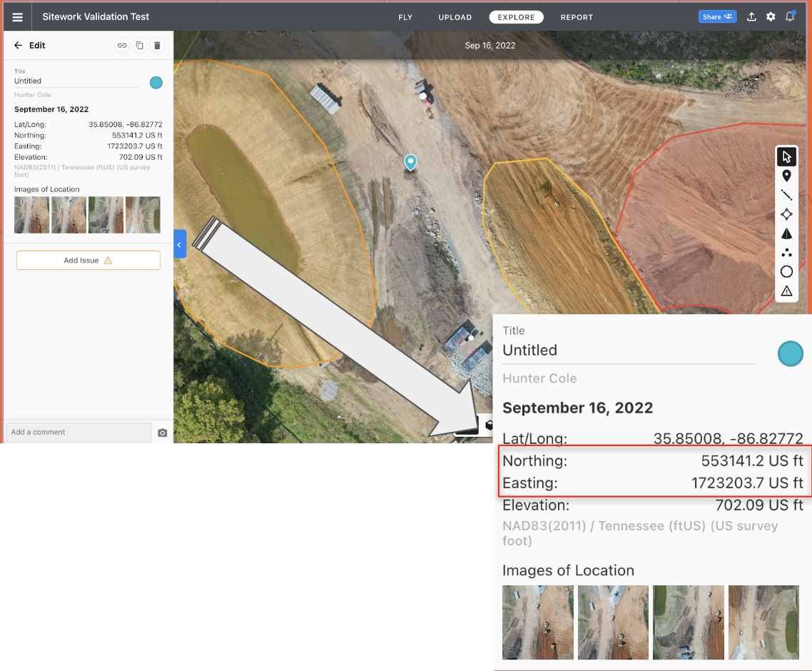Image resolution: width=812 pixels, height=671 pixels.
Task: Open the hamburger navigation menu
Action: point(17,16)
